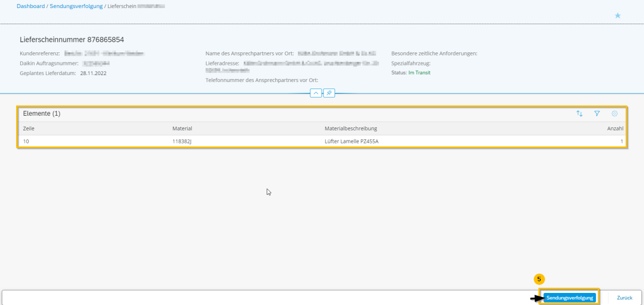Open sort options for Elemente table
This screenshot has height=305, width=644.
[580, 114]
